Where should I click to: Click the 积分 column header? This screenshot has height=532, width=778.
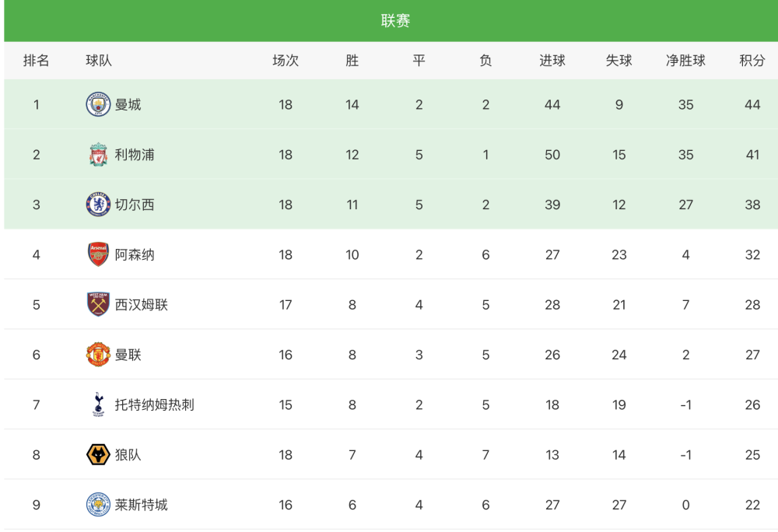coord(752,61)
